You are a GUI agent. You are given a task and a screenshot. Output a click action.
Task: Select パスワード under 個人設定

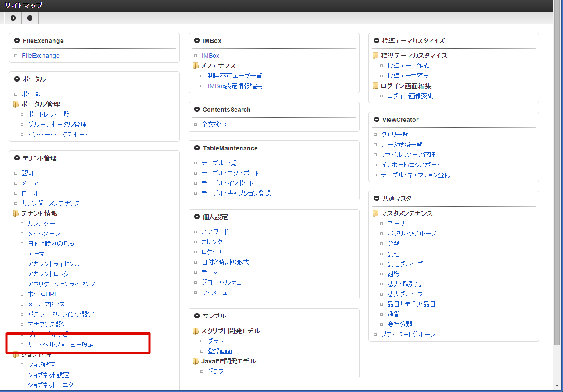coord(215,232)
